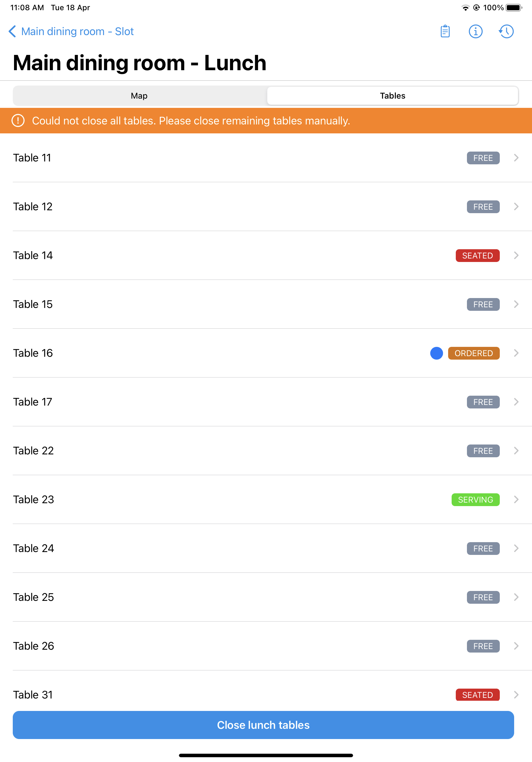Image resolution: width=532 pixels, height=762 pixels.
Task: Switch to the Map tab
Action: pyautogui.click(x=139, y=96)
